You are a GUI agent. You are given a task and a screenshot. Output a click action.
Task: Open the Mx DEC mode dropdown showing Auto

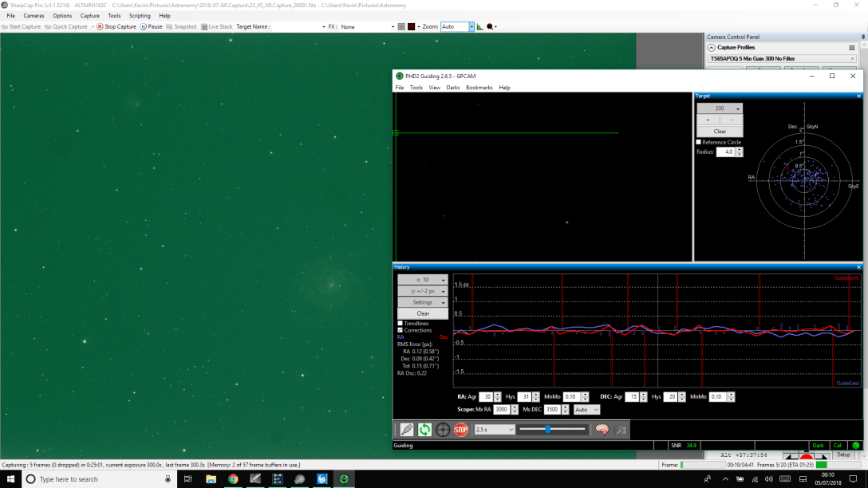(x=586, y=409)
